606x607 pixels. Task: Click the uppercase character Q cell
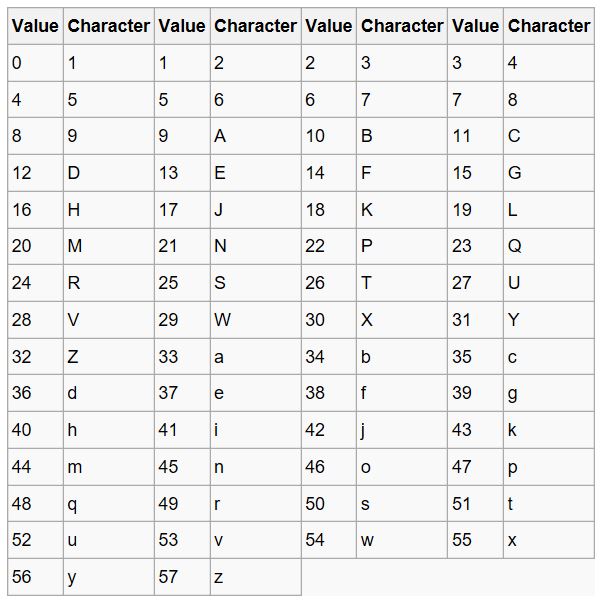(x=549, y=246)
